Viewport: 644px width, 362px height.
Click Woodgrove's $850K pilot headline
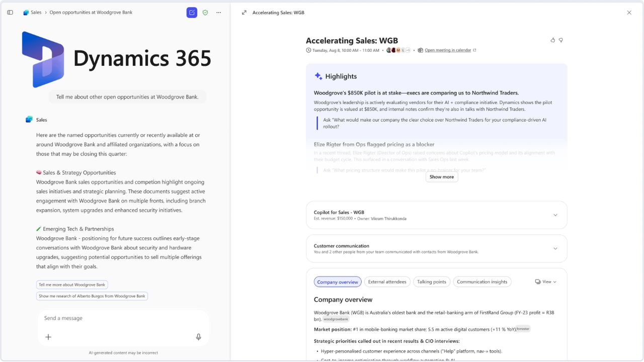(416, 93)
